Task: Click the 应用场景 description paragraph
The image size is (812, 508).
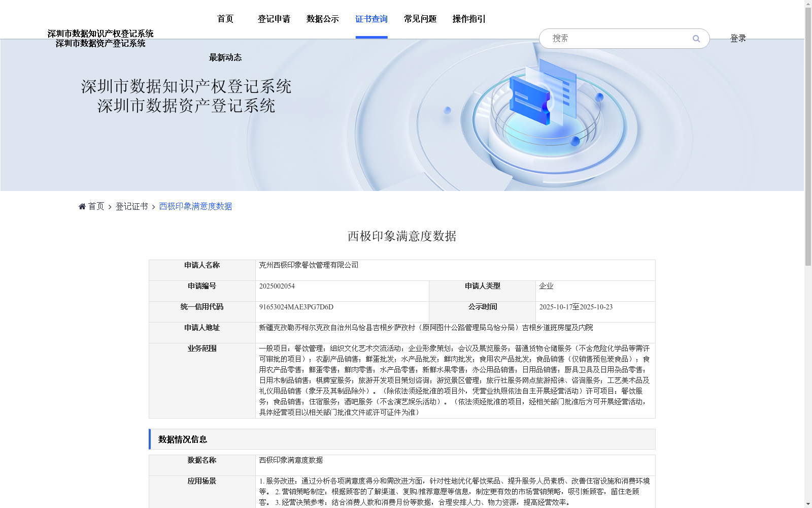Action: (455, 492)
